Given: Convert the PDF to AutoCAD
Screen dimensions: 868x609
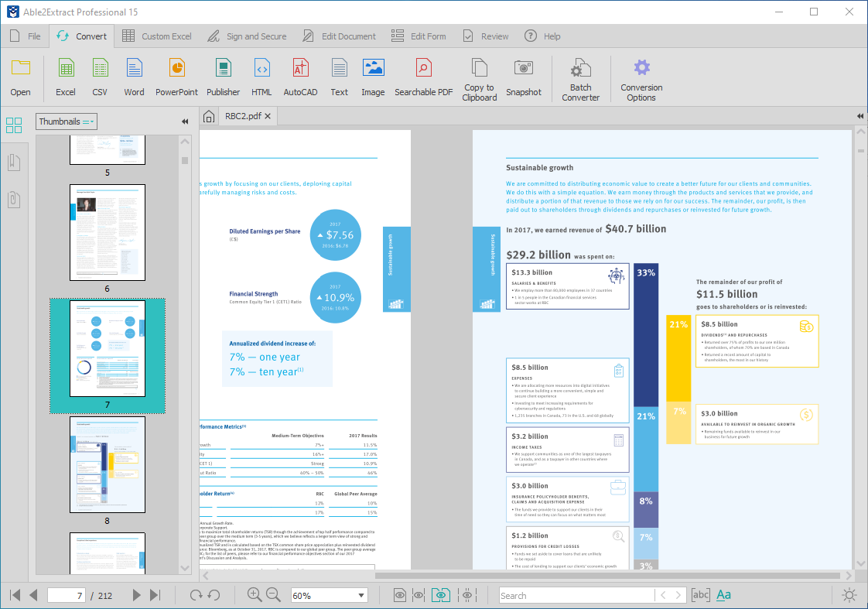Looking at the screenshot, I should point(301,77).
